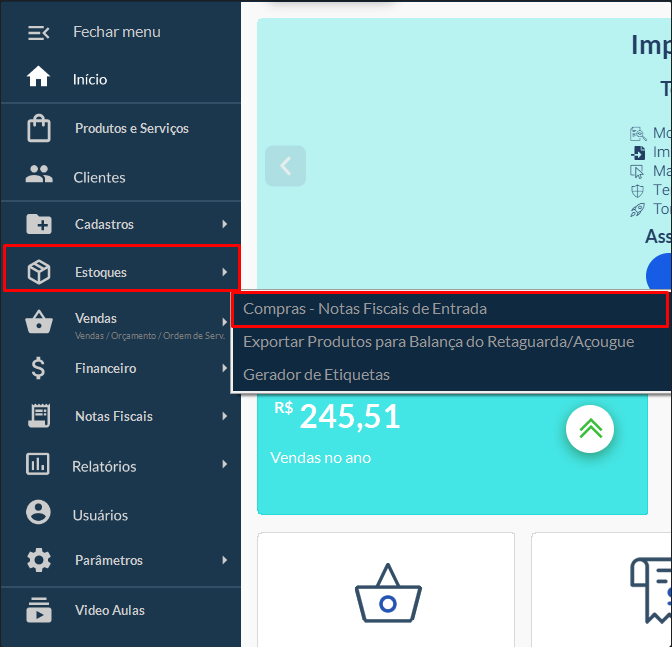This screenshot has height=647, width=672.
Task: Expand the Relatórios submenu arrow
Action: tap(225, 465)
